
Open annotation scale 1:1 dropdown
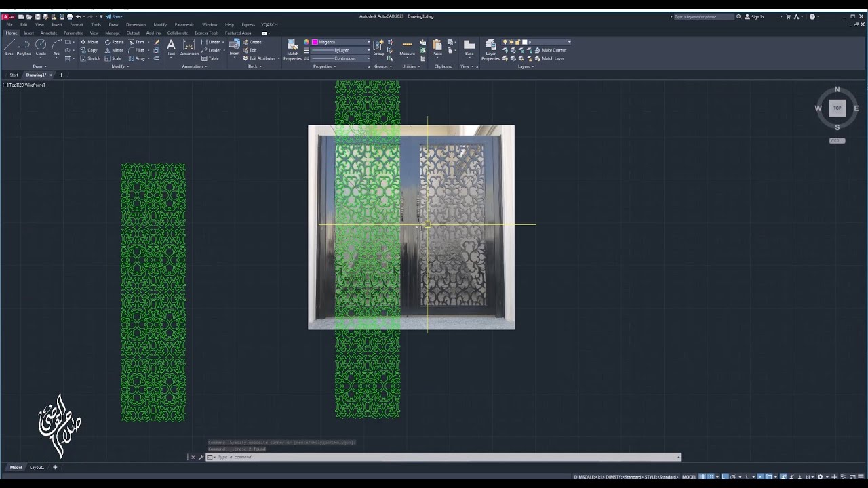point(810,476)
